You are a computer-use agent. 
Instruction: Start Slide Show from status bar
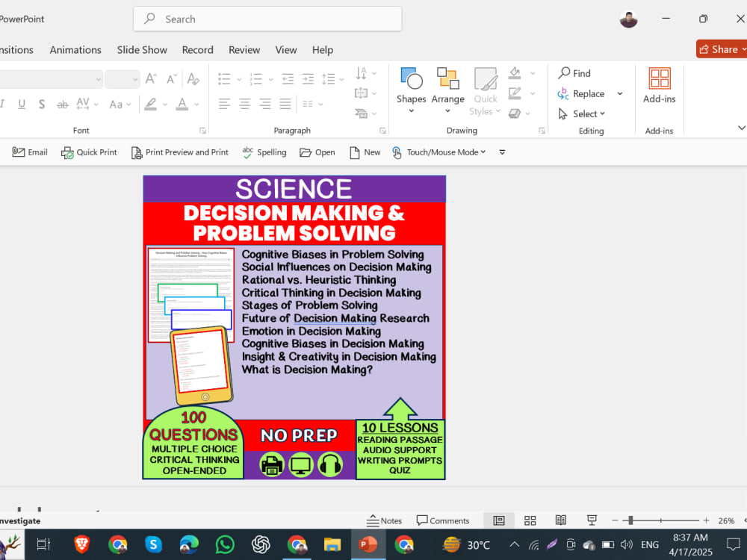592,520
